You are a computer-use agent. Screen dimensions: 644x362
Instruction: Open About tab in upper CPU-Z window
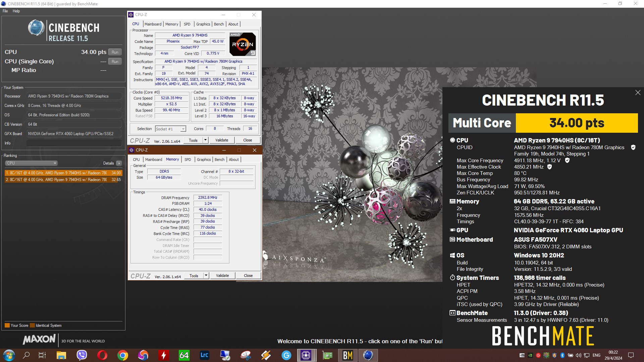(233, 24)
